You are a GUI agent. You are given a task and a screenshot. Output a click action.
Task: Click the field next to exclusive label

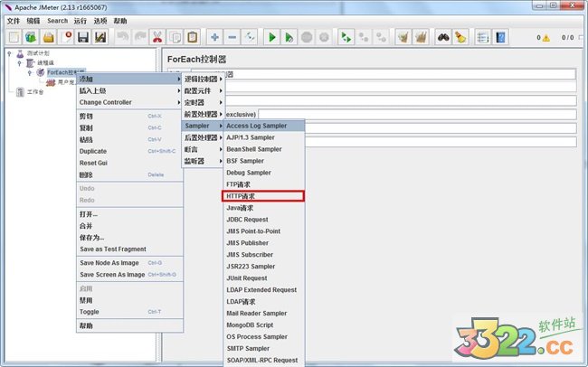(x=417, y=114)
